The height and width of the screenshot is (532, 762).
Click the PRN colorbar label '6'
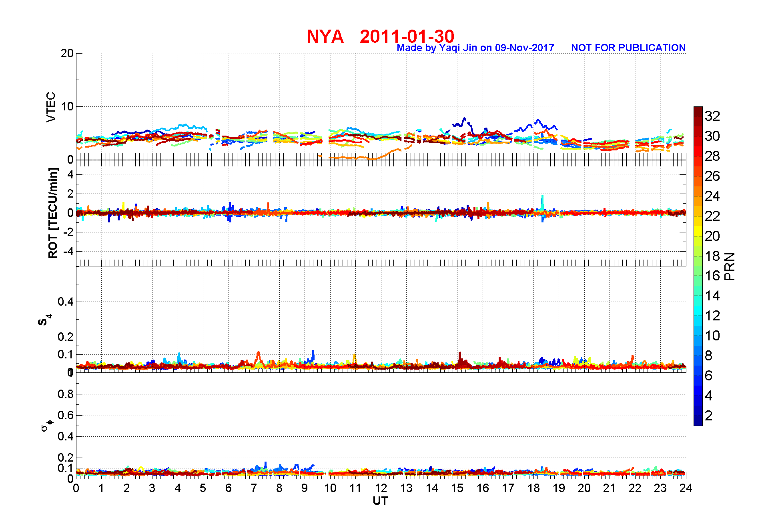[x=709, y=376]
